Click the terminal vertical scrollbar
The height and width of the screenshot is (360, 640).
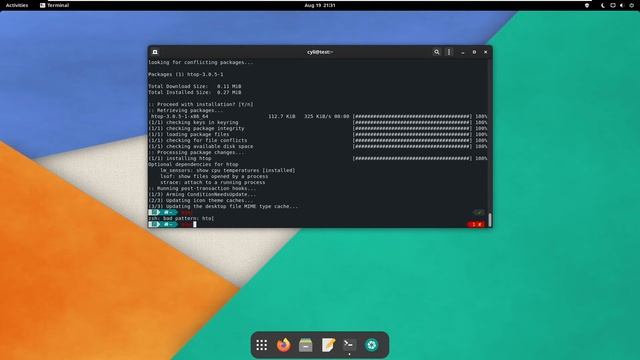[490, 220]
